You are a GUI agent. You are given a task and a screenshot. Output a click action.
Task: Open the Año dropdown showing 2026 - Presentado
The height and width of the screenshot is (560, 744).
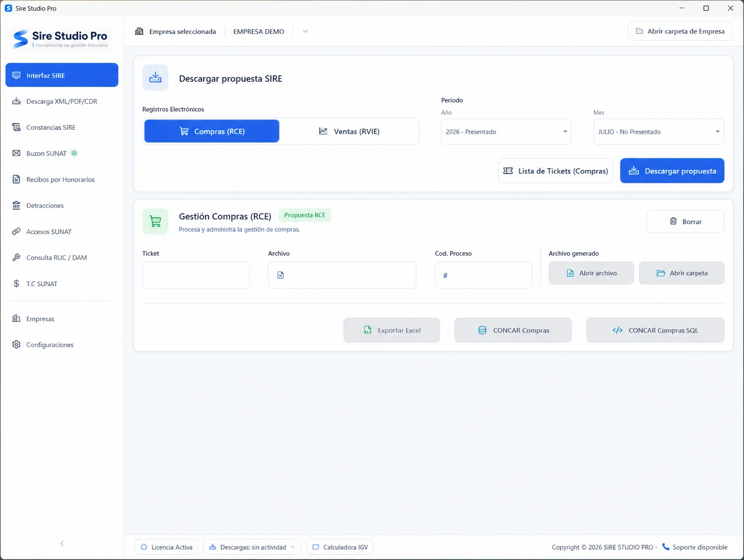(x=506, y=132)
